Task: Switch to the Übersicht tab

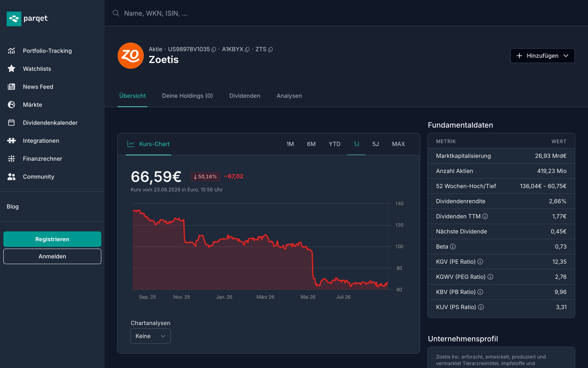Action: tap(132, 96)
